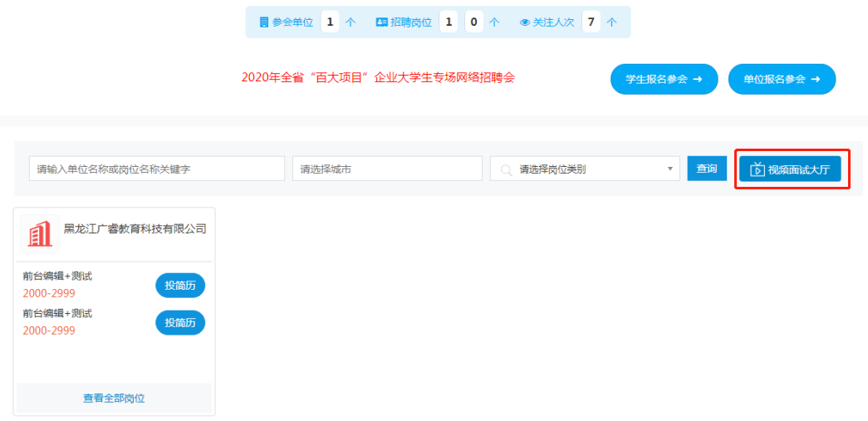Click the TV icon in 视频面试大厅 button
868x421 pixels.
click(757, 169)
